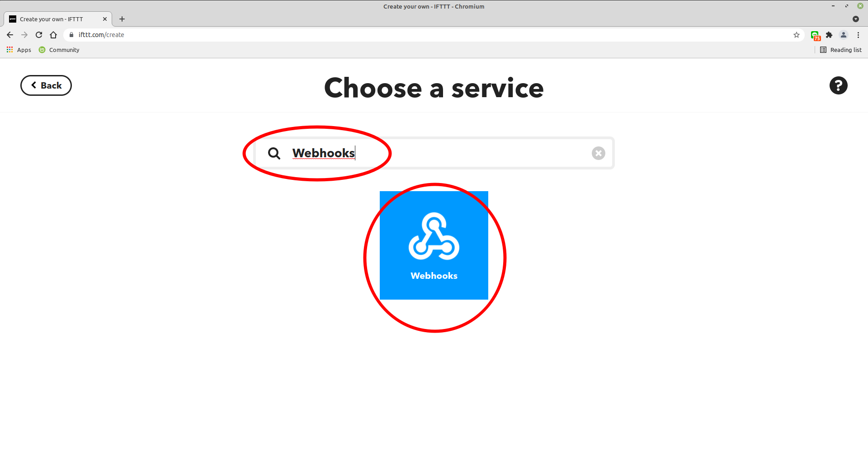Select the Webhooks service tile
The width and height of the screenshot is (868, 470).
coord(434,245)
